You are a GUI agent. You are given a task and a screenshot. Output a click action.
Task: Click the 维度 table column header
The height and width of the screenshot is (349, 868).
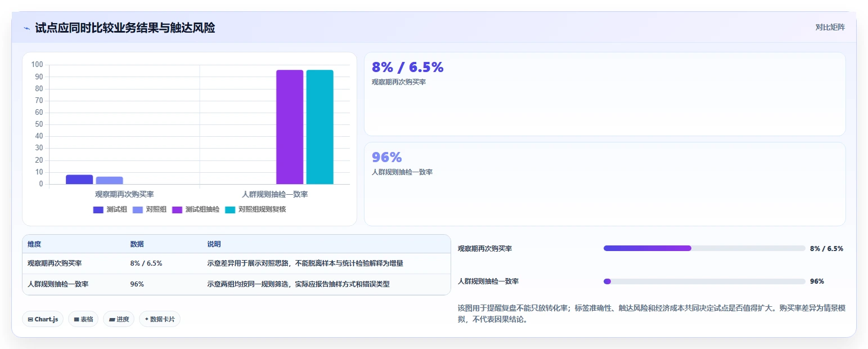click(34, 244)
